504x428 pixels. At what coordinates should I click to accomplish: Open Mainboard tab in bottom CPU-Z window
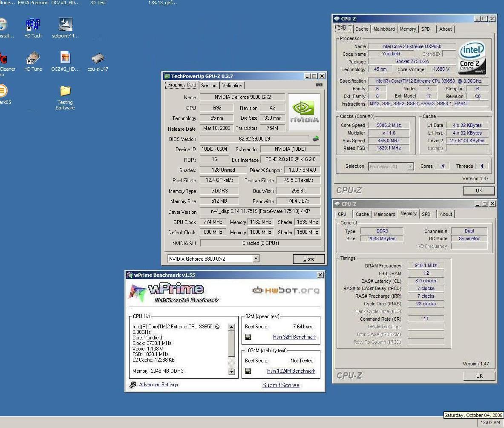(384, 214)
